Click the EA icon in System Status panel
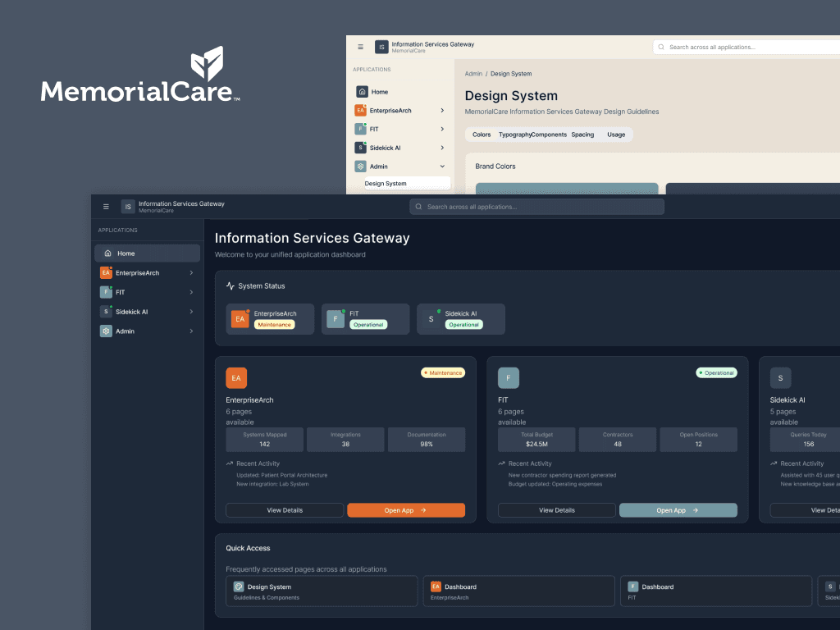 point(240,319)
